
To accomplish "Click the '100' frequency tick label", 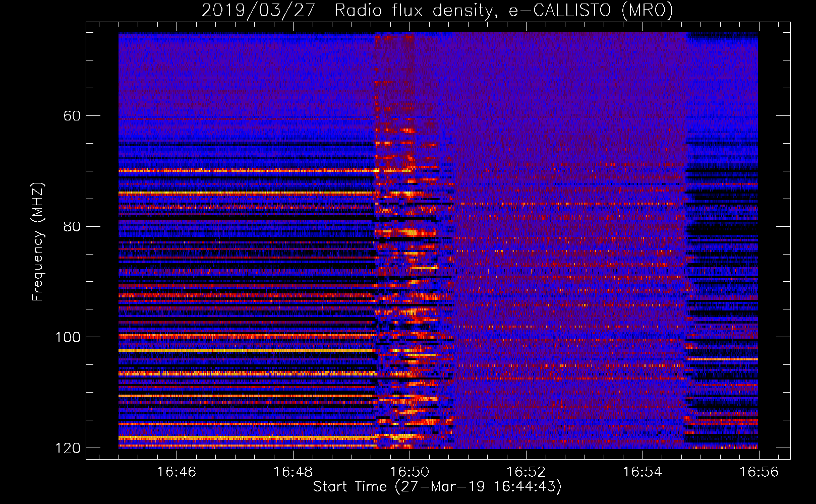I will (x=67, y=337).
